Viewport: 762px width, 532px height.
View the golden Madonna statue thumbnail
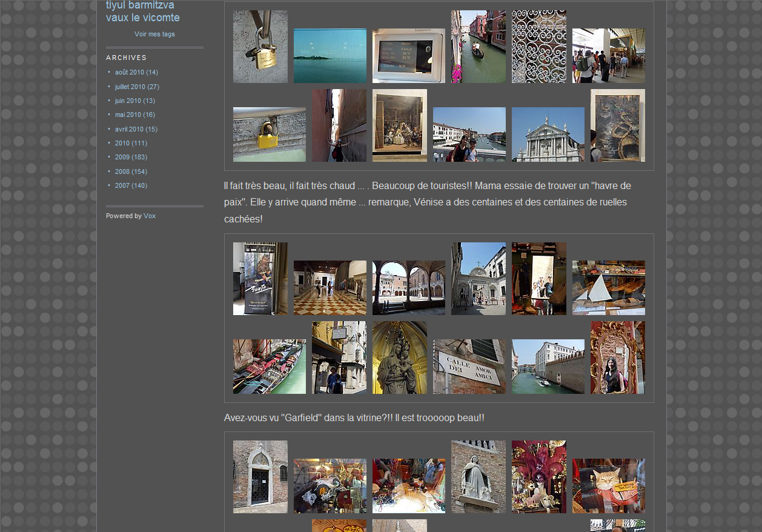[400, 357]
